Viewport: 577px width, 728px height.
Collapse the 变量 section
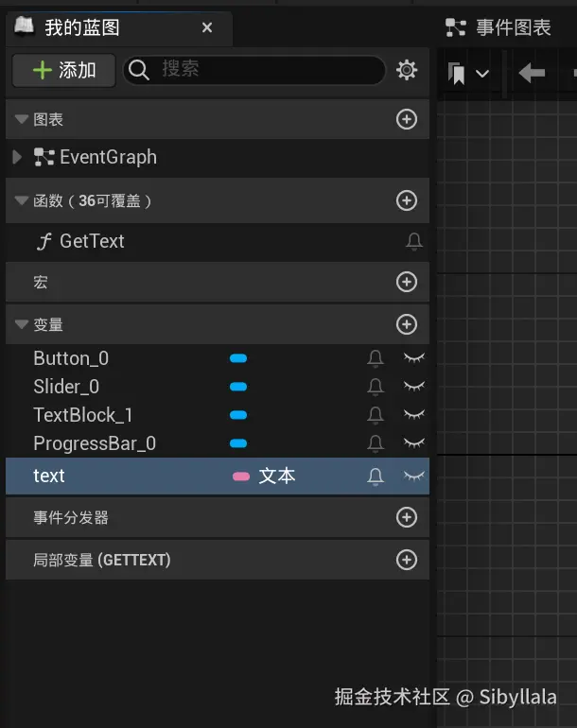point(21,324)
